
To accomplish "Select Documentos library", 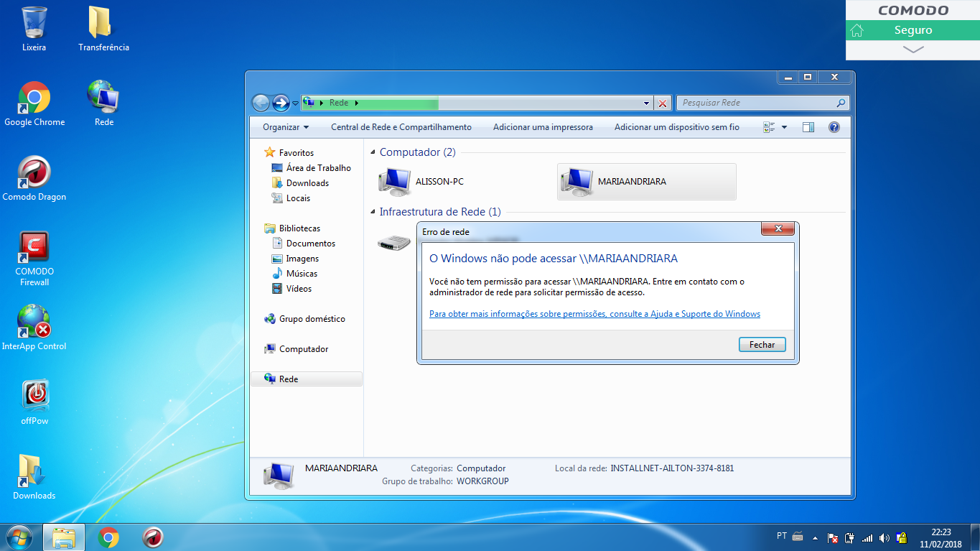I will [x=304, y=243].
